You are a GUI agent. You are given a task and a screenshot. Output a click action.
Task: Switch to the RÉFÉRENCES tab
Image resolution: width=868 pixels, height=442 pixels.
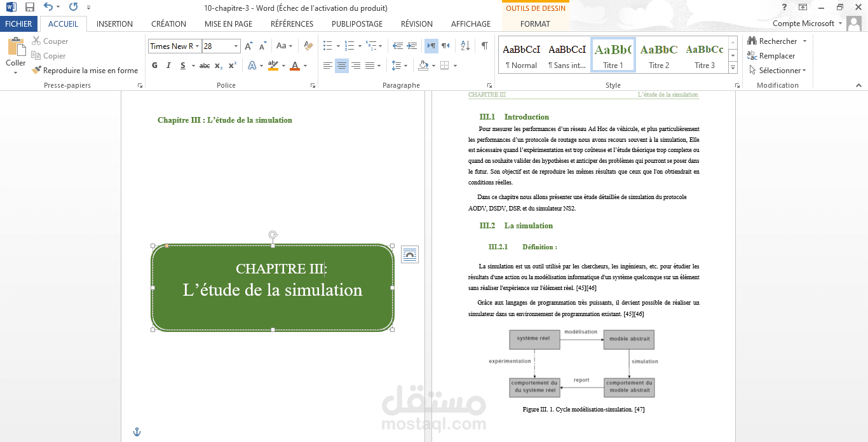pos(292,24)
